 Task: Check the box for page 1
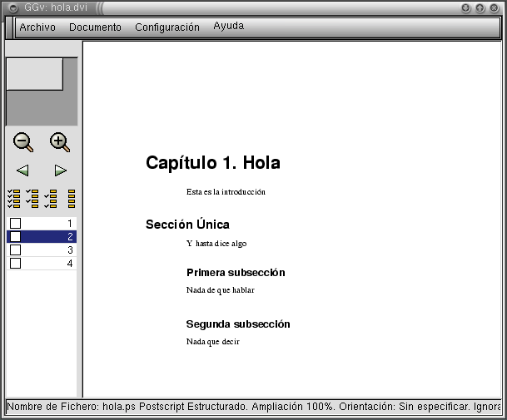coord(15,223)
